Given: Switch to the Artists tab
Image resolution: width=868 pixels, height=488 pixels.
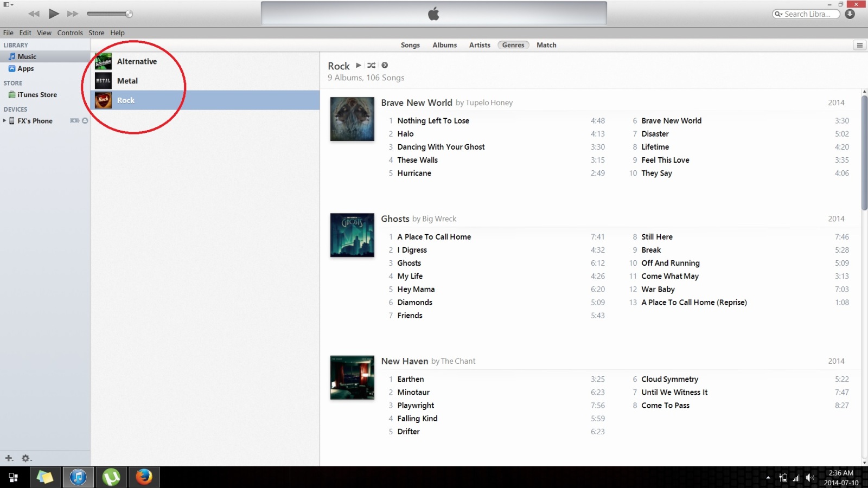Looking at the screenshot, I should coord(480,45).
